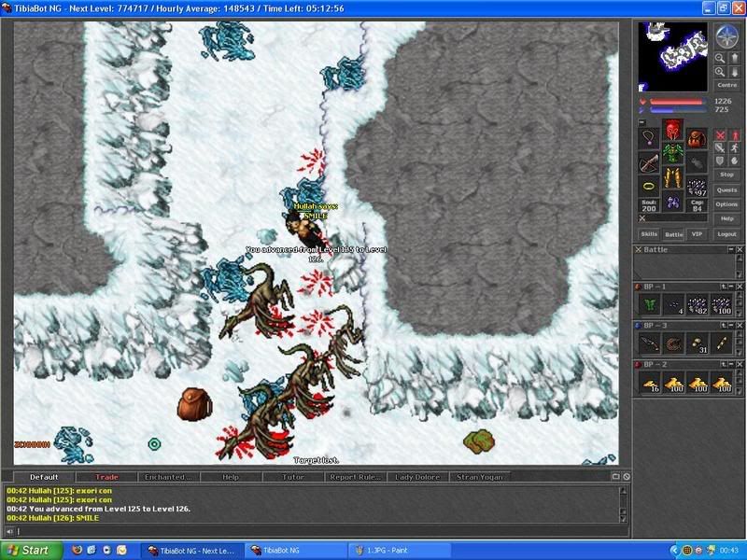Toggle the VIP list window
The height and width of the screenshot is (560, 747).
(697, 234)
